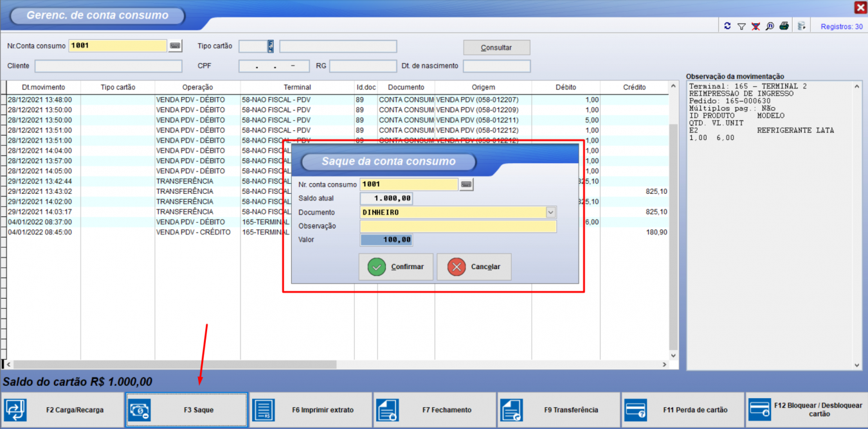868x429 pixels.
Task: Click the remove filter icon with red X
Action: click(x=755, y=26)
